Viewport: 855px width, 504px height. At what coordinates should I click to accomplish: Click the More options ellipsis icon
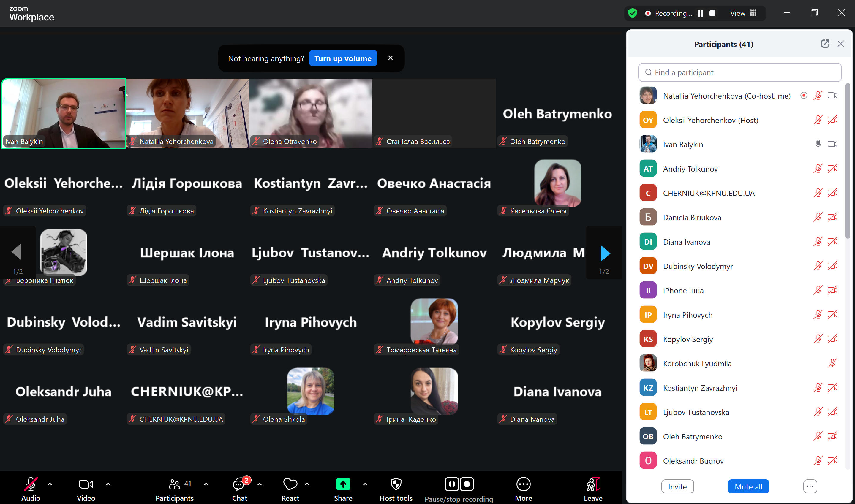click(x=523, y=485)
